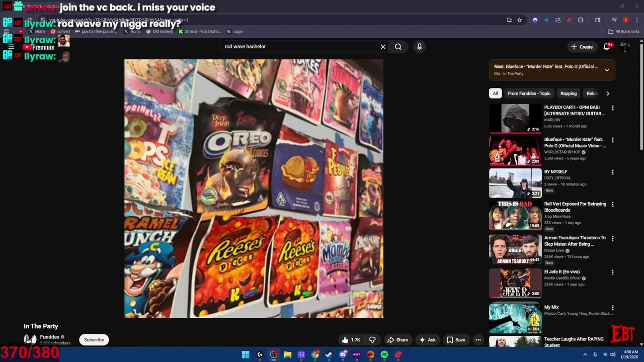The height and width of the screenshot is (362, 644).
Task: Open the Login bookmark
Action: (x=235, y=31)
